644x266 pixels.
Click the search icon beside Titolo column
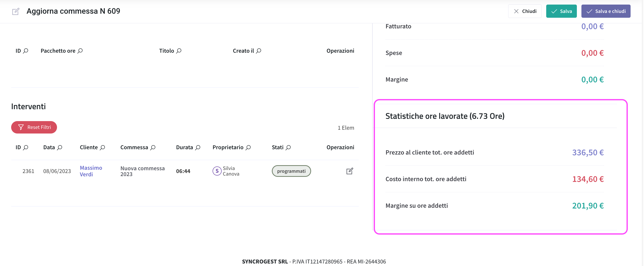[x=179, y=51]
